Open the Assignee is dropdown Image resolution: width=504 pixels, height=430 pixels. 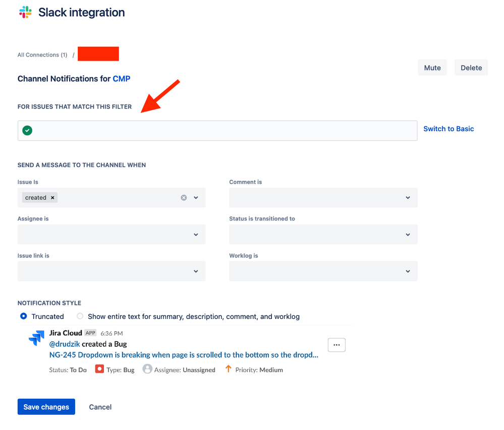click(111, 235)
